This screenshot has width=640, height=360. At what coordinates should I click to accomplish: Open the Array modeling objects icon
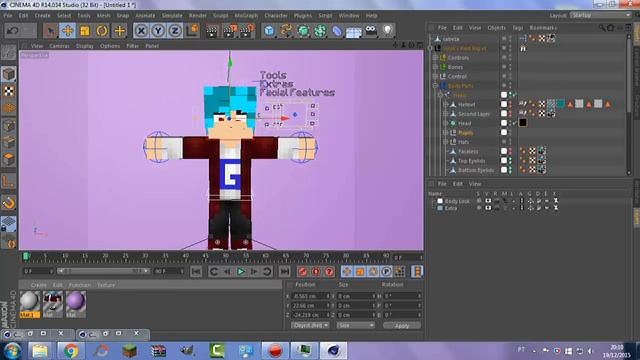point(320,31)
